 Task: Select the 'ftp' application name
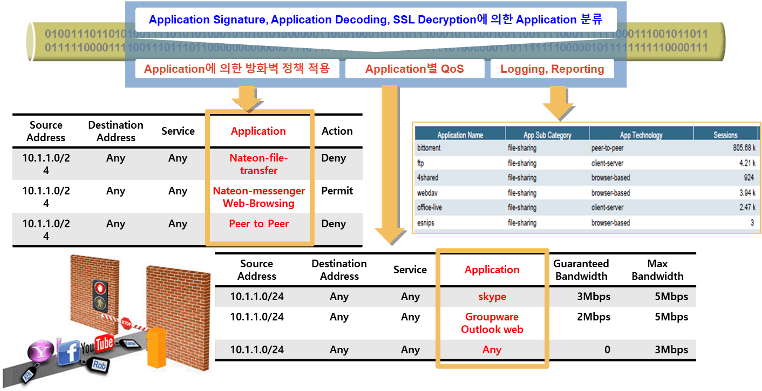click(420, 163)
